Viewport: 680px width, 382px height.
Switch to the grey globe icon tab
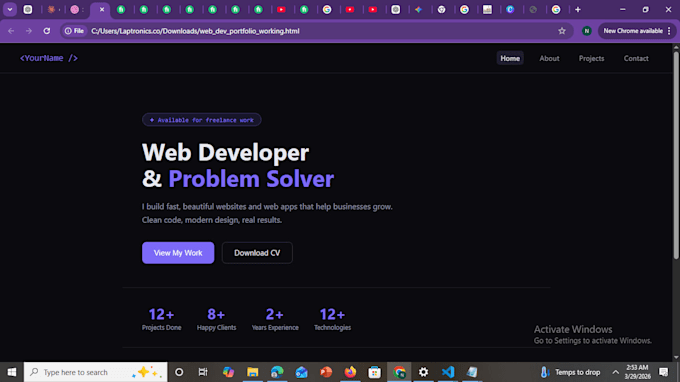click(533, 9)
